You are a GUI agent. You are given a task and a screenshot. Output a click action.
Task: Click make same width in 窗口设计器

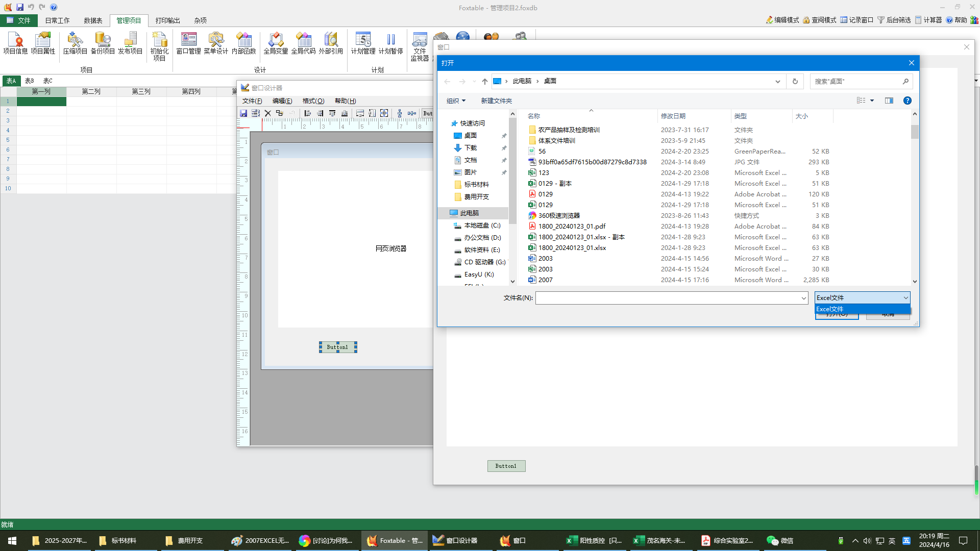tap(360, 113)
